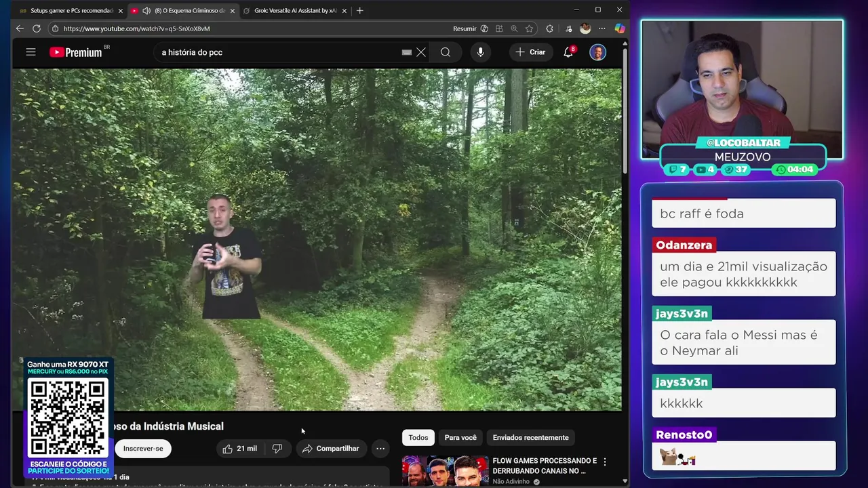Screen dimensions: 868x488
Task: Click the Renosto0 username in chat
Action: click(x=684, y=434)
